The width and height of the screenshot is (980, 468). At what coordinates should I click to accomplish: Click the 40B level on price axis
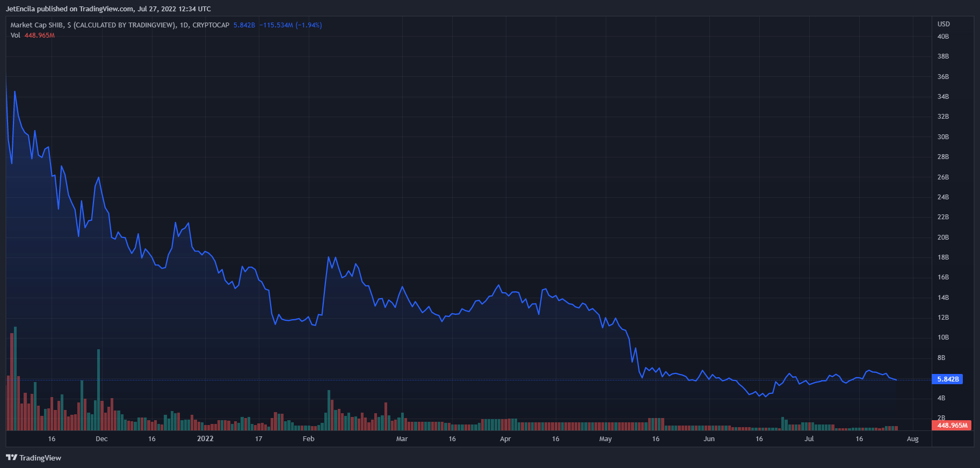coord(943,37)
